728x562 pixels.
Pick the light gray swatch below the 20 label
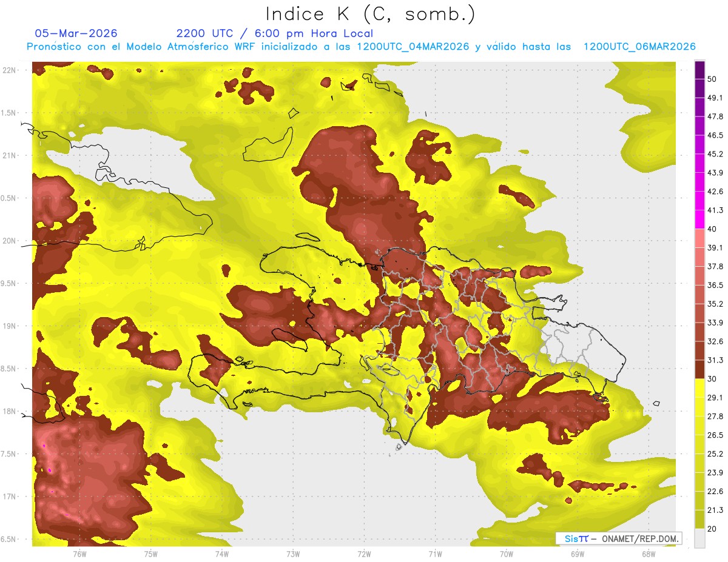[x=699, y=538]
